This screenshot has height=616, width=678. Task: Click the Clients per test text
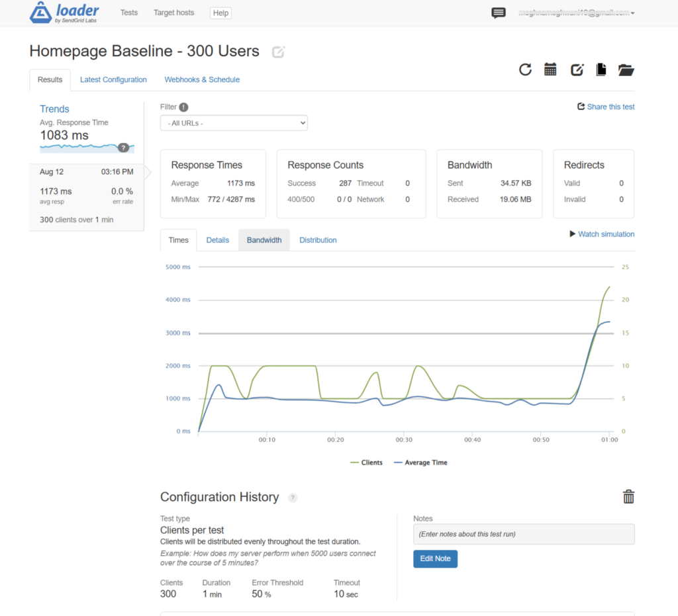pos(192,530)
